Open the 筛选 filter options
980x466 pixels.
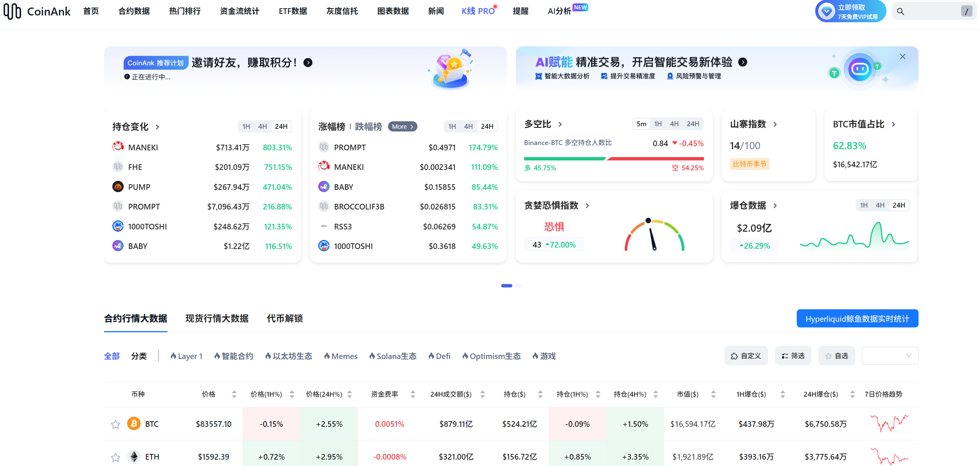click(x=793, y=356)
